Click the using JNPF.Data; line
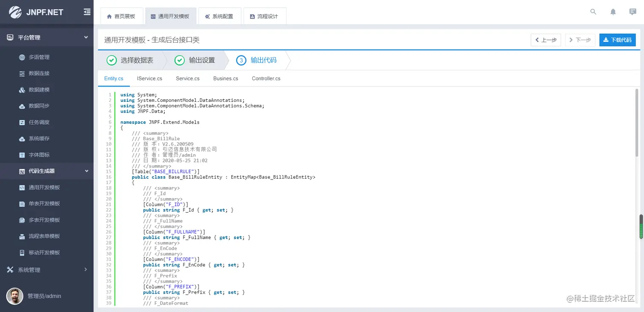The width and height of the screenshot is (644, 312). tap(143, 111)
